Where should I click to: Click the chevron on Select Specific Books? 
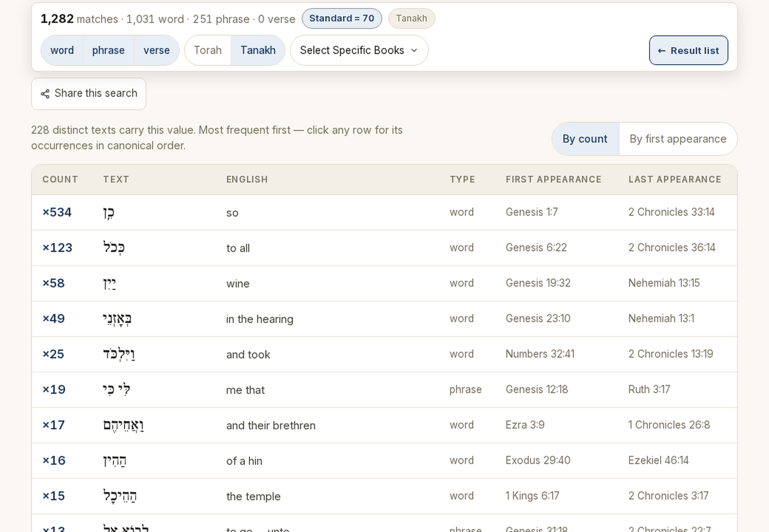pos(414,51)
